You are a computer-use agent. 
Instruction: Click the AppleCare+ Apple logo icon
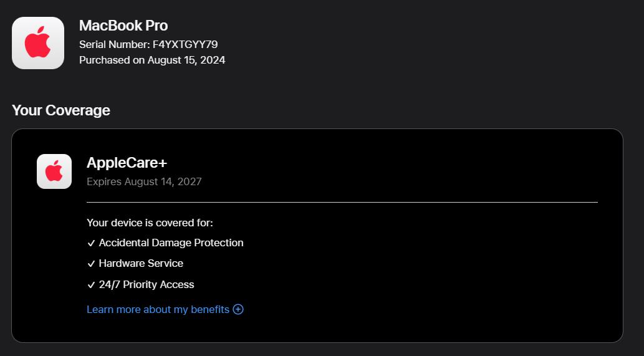tap(54, 171)
